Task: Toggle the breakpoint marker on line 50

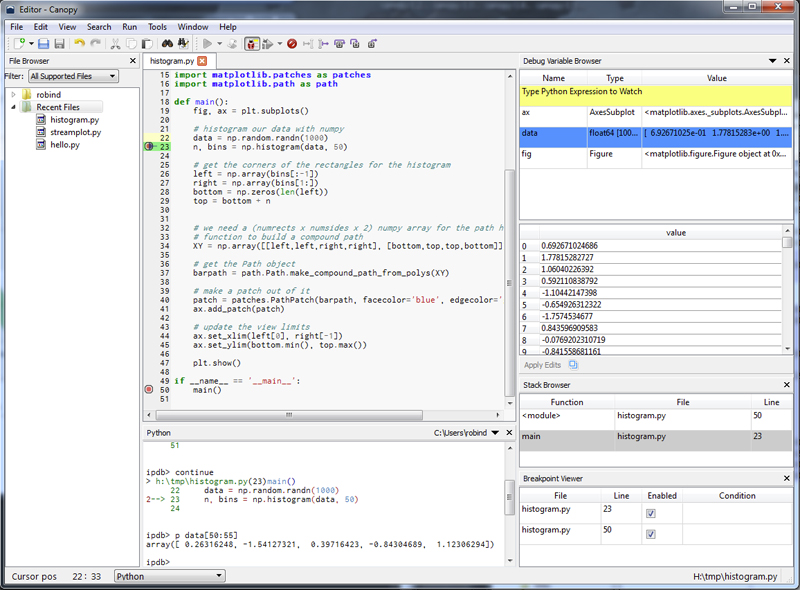Action: click(148, 389)
